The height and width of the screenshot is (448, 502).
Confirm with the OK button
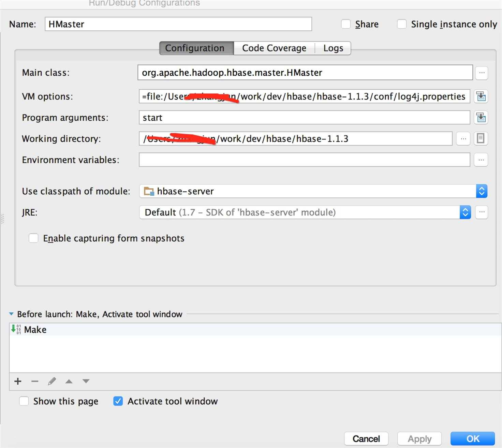tap(473, 439)
